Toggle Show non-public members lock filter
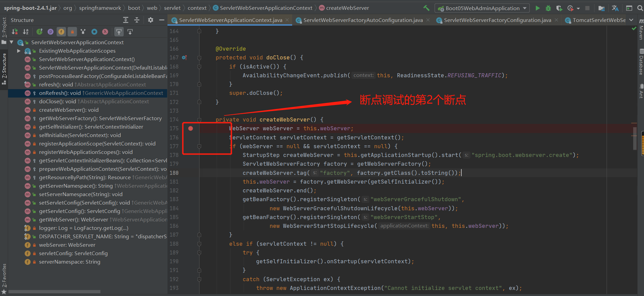Image resolution: width=644 pixels, height=296 pixels. tap(72, 32)
